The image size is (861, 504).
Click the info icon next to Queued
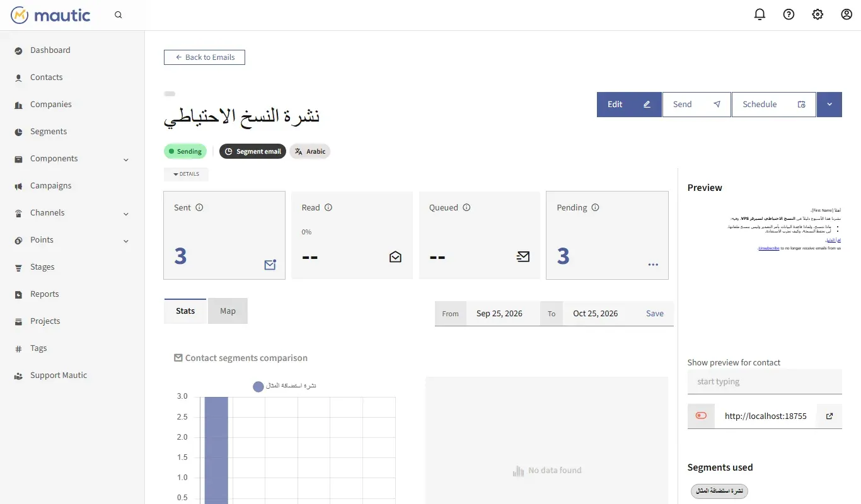pos(466,207)
